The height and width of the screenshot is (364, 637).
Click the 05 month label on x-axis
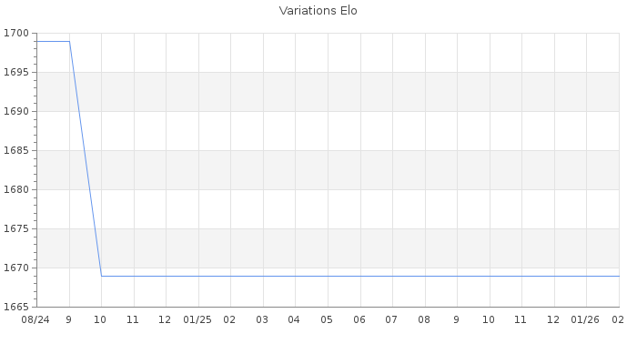pos(327,320)
